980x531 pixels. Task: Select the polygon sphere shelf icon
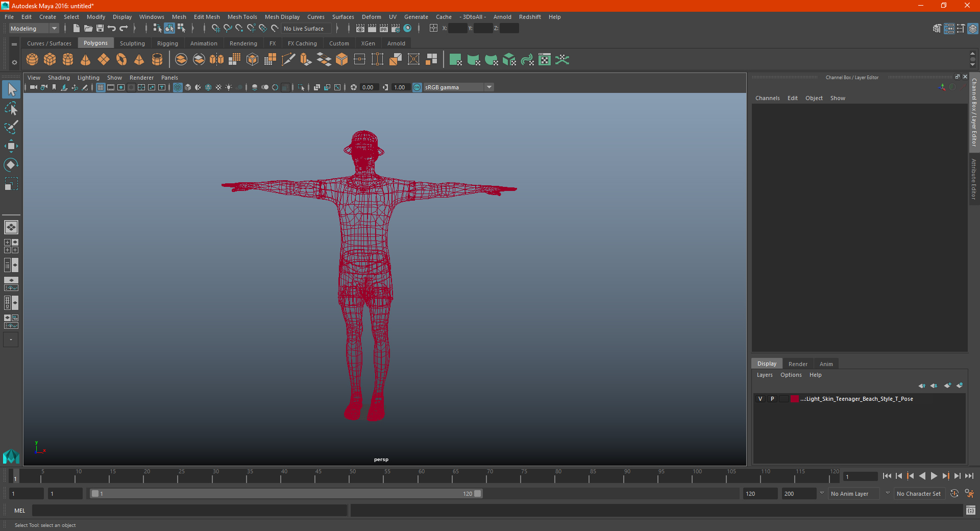click(32, 60)
